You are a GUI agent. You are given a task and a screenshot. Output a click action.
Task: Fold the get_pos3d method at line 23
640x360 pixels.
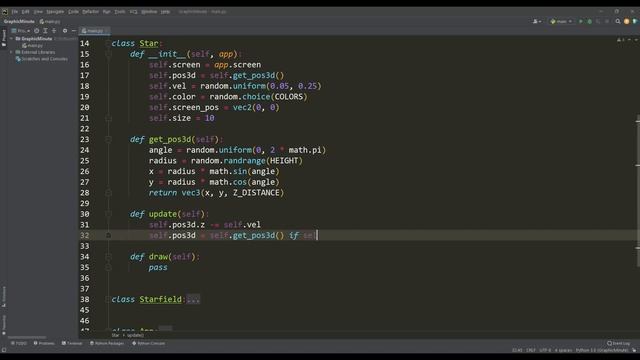[108, 139]
